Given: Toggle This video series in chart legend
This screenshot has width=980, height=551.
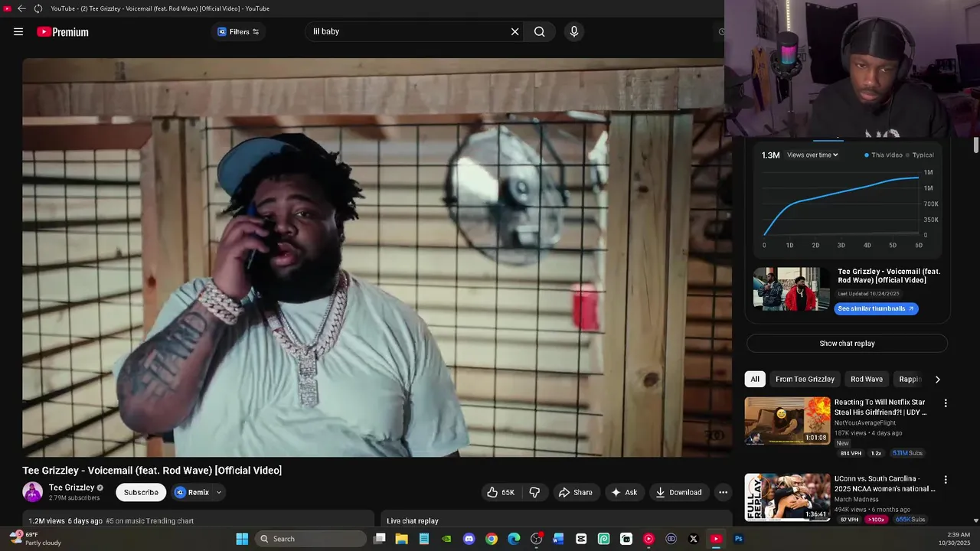Looking at the screenshot, I should tap(884, 155).
